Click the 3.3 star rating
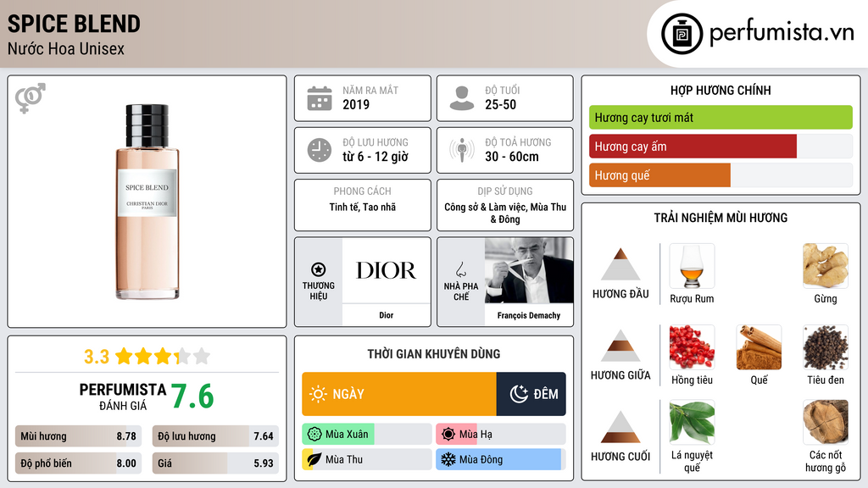 147,357
